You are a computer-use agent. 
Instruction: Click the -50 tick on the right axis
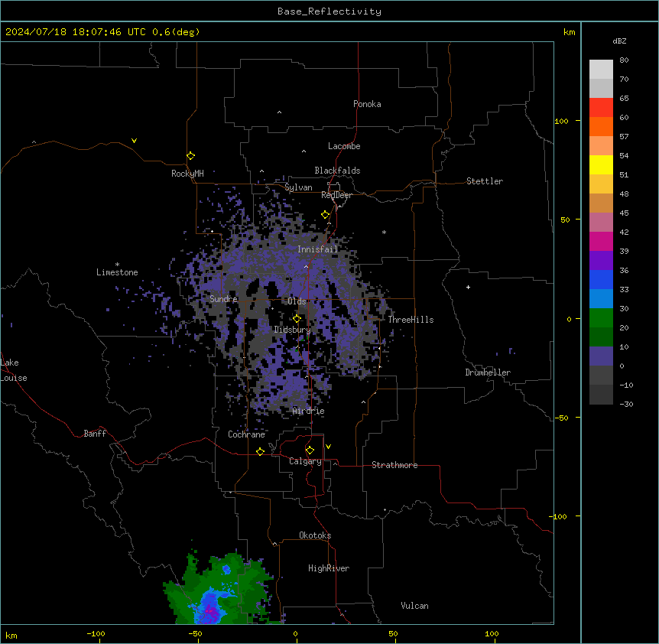[561, 418]
